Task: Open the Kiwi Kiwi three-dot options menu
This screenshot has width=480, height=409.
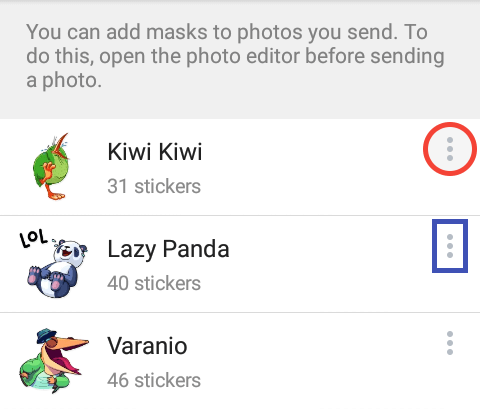Action: pos(450,149)
